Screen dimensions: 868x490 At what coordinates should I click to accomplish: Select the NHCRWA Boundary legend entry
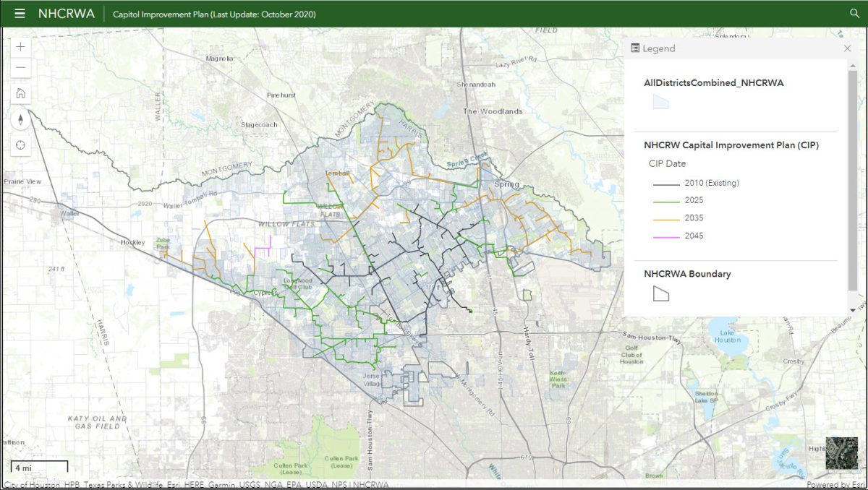click(687, 274)
